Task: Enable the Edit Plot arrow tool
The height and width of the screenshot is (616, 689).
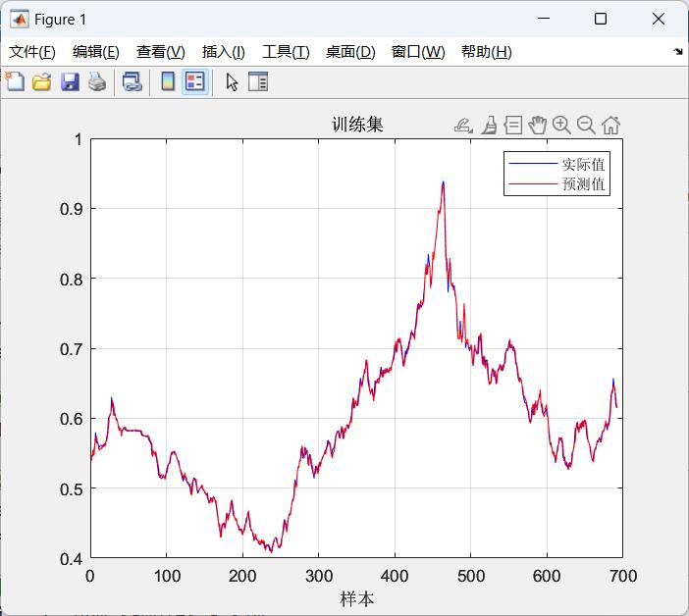Action: 232,82
